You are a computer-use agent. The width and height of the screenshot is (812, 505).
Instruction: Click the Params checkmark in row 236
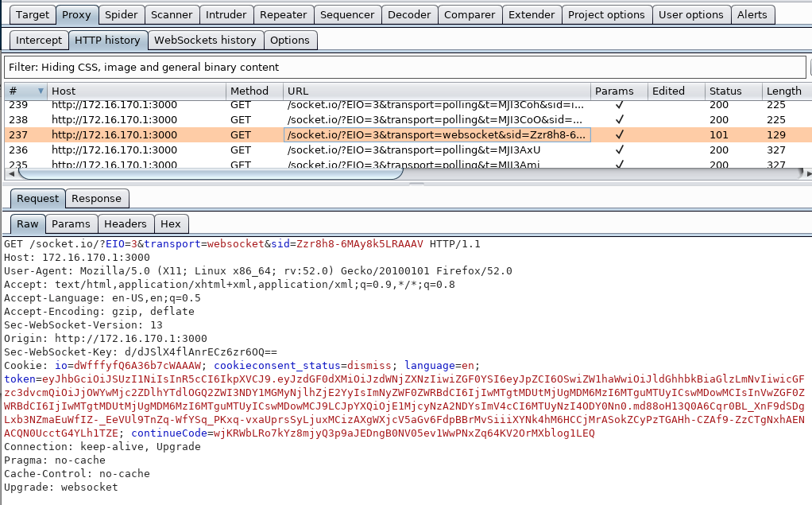click(x=619, y=150)
